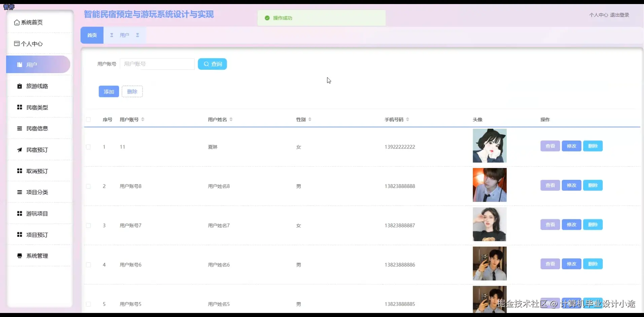Open 退出登录 logout link

[x=619, y=15]
